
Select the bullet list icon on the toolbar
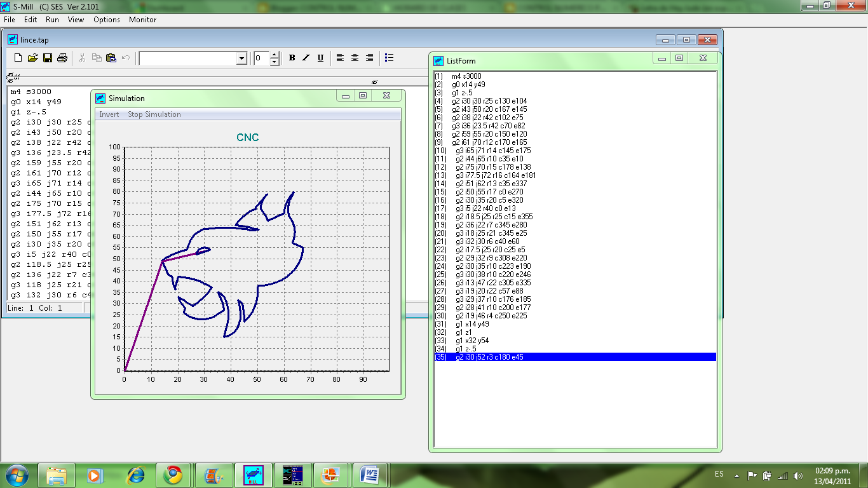point(389,58)
